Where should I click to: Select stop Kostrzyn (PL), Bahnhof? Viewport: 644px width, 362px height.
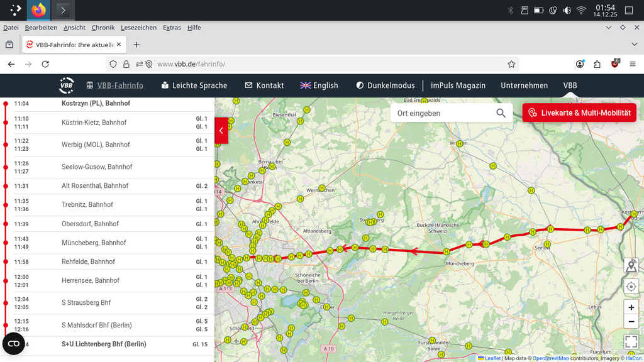[x=96, y=103]
